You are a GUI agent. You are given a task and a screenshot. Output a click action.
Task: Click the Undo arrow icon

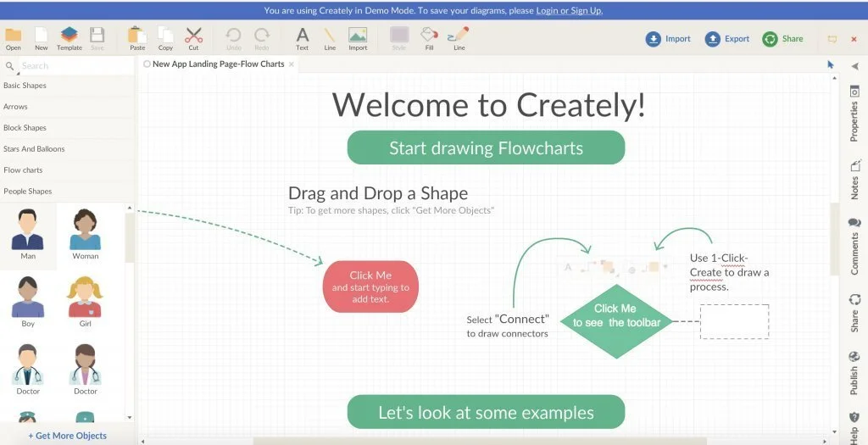pyautogui.click(x=234, y=35)
